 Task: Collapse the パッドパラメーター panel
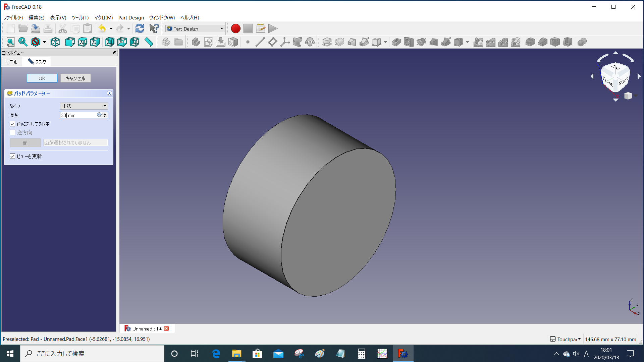(x=109, y=93)
